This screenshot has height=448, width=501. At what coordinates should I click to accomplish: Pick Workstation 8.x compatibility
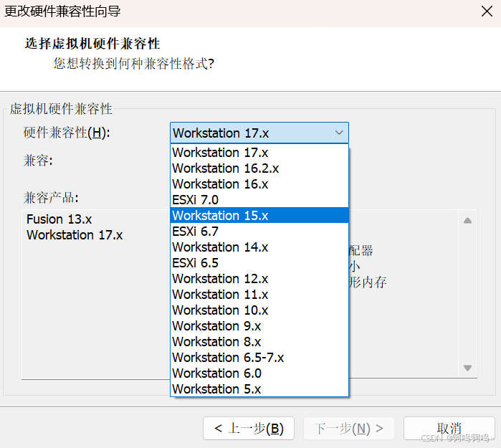pyautogui.click(x=259, y=342)
